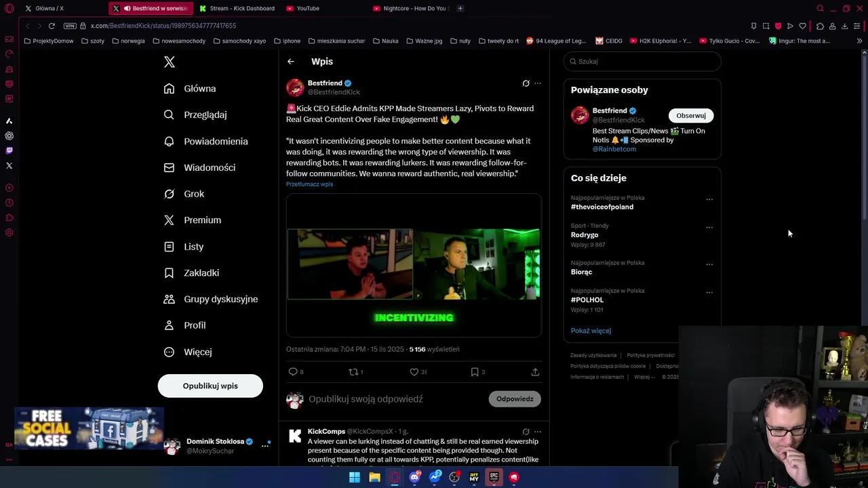The height and width of the screenshot is (488, 868).
Task: Open Twitch in the Opera sidebar
Action: (9, 150)
